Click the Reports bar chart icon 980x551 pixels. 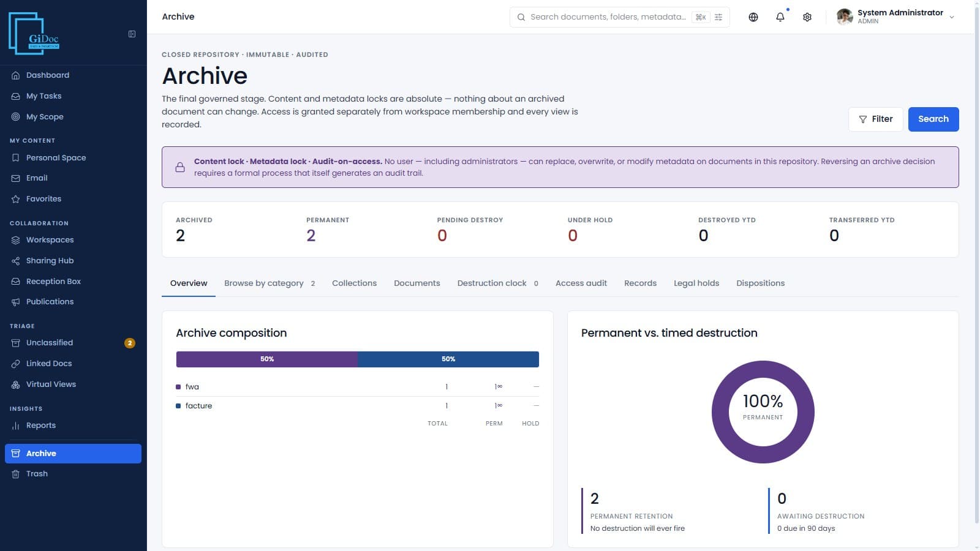pos(16,425)
